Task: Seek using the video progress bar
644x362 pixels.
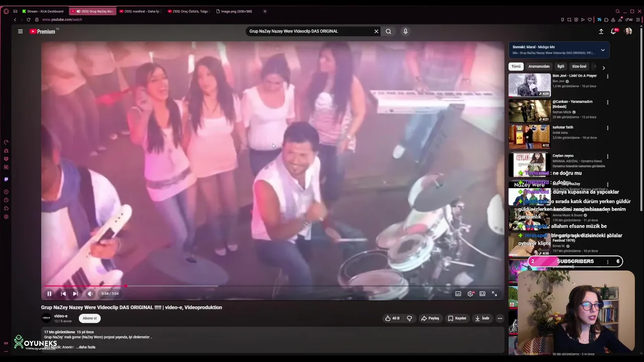Action: pyautogui.click(x=272, y=286)
